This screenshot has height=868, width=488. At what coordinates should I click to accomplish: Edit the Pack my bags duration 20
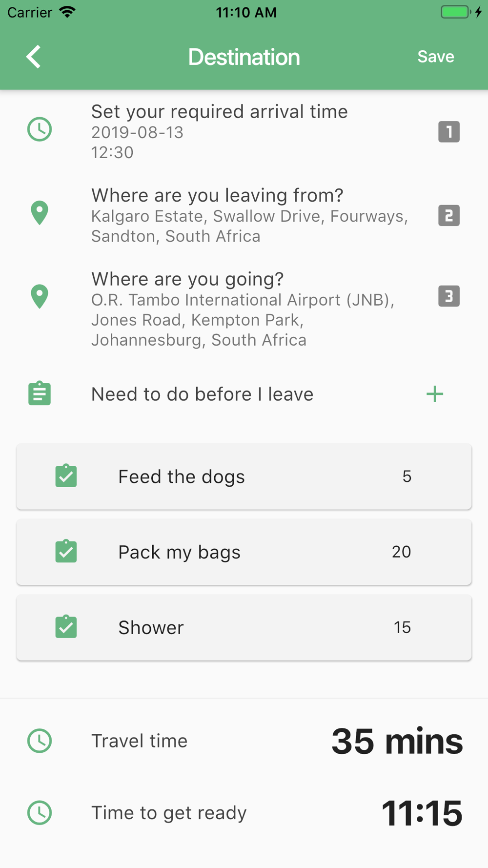401,552
